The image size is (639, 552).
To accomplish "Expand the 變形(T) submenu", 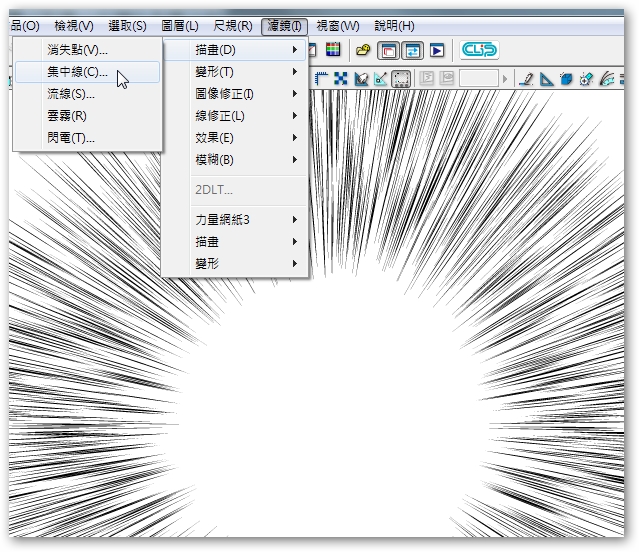I will click(x=234, y=72).
